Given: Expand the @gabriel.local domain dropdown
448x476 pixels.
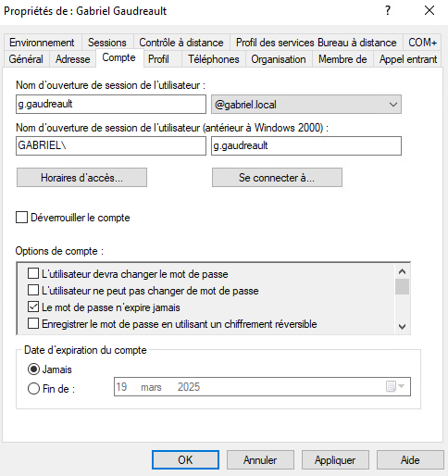Looking at the screenshot, I should (x=306, y=105).
